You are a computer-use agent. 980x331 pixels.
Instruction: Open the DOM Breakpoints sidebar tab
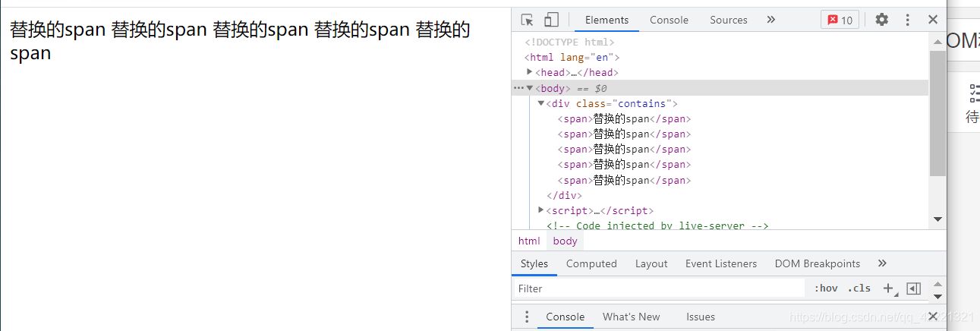[818, 263]
